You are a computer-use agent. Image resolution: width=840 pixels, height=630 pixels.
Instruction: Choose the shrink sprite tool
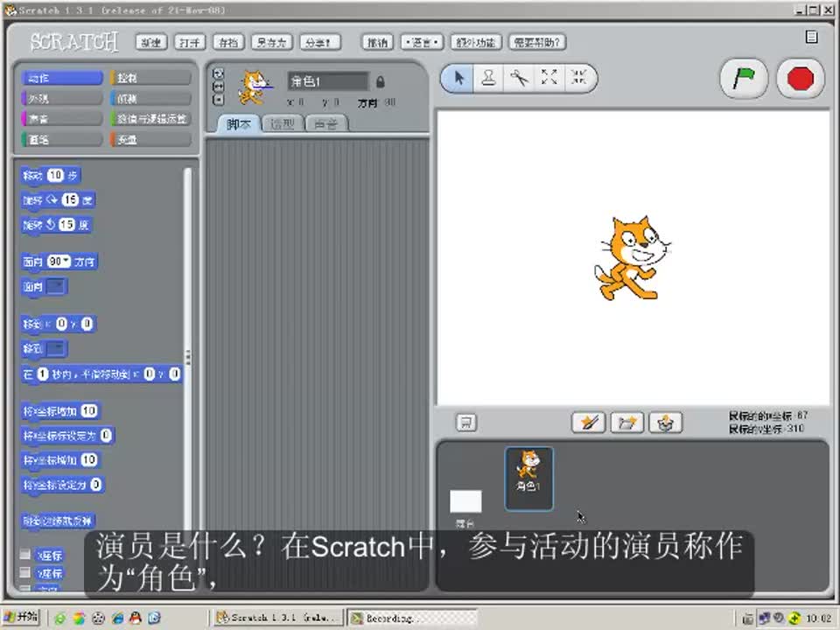pyautogui.click(x=578, y=78)
